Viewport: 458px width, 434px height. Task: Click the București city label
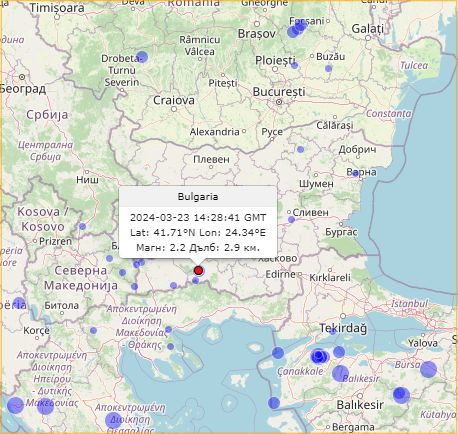[279, 92]
